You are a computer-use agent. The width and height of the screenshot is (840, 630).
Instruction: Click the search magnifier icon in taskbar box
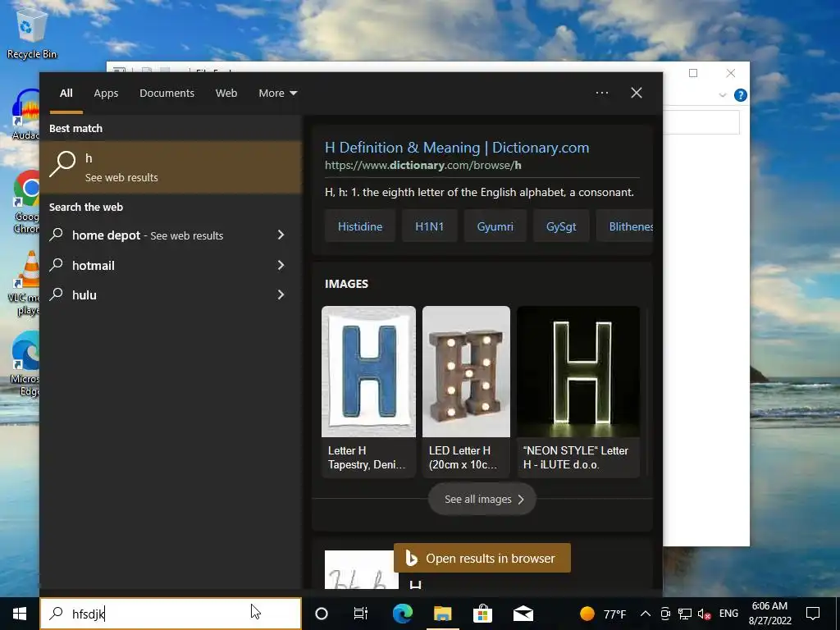(x=56, y=614)
